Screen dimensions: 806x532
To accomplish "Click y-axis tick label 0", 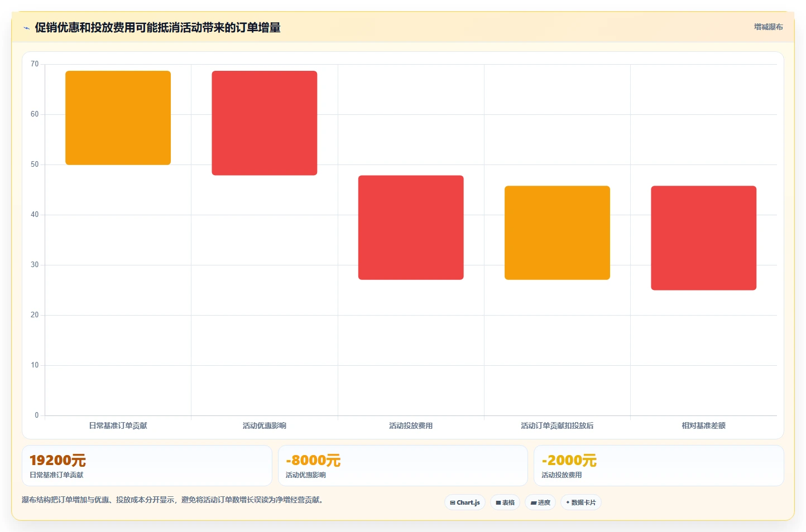I will click(x=37, y=415).
